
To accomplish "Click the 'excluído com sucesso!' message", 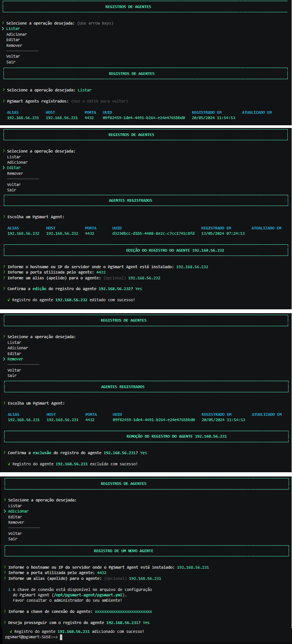I will (x=114, y=464).
